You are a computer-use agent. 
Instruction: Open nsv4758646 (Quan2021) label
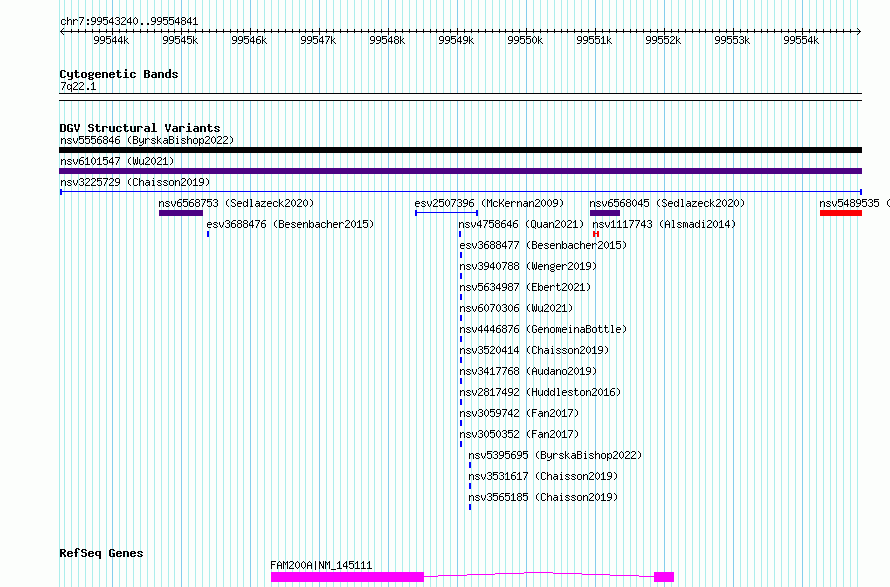(x=522, y=224)
